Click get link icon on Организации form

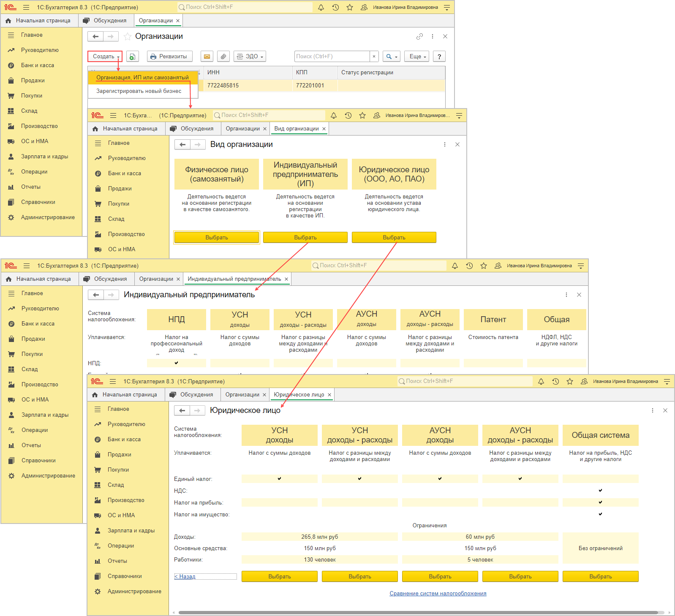[x=419, y=36]
